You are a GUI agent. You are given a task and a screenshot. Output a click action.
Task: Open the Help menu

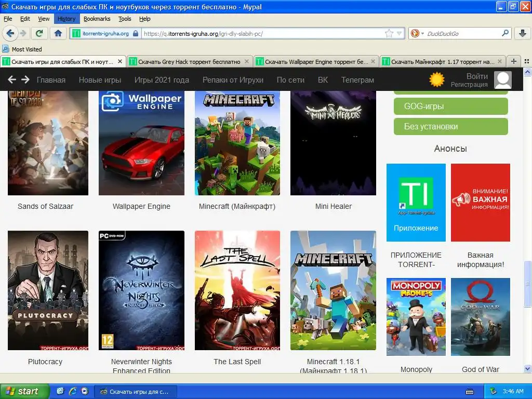tap(144, 19)
